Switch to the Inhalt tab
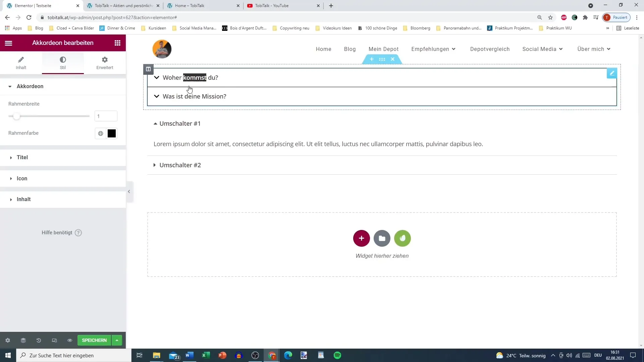 [x=21, y=63]
